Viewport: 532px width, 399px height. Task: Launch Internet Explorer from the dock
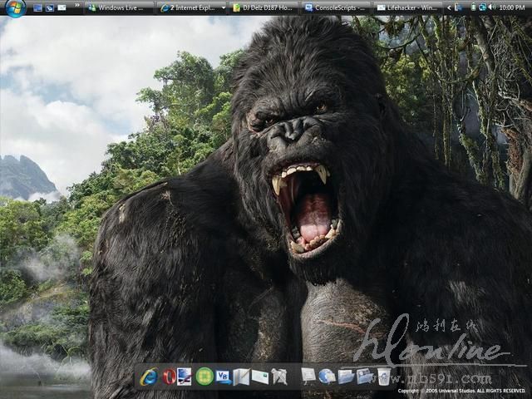click(x=150, y=377)
